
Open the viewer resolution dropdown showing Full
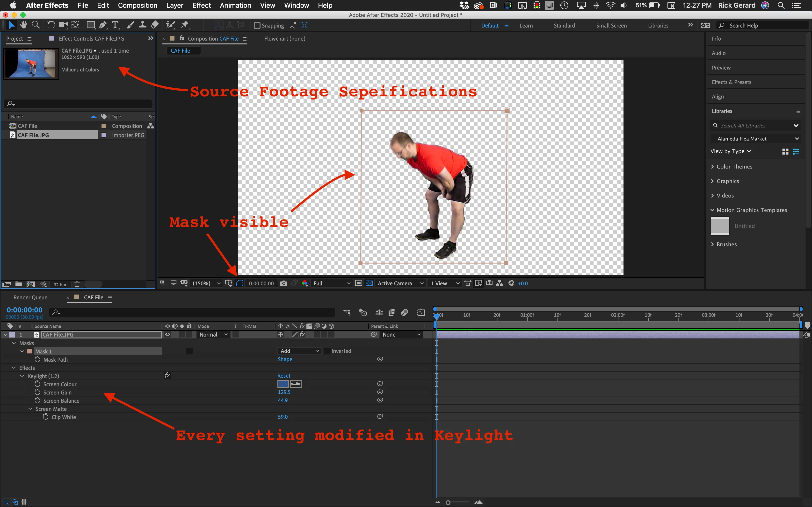click(331, 283)
